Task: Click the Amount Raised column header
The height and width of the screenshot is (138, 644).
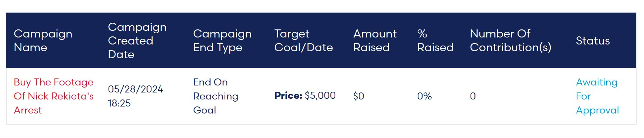Action: 375,41
